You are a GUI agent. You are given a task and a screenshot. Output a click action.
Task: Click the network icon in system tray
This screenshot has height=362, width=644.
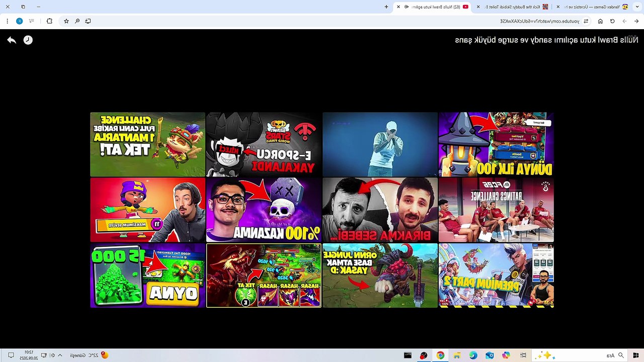(x=44, y=355)
